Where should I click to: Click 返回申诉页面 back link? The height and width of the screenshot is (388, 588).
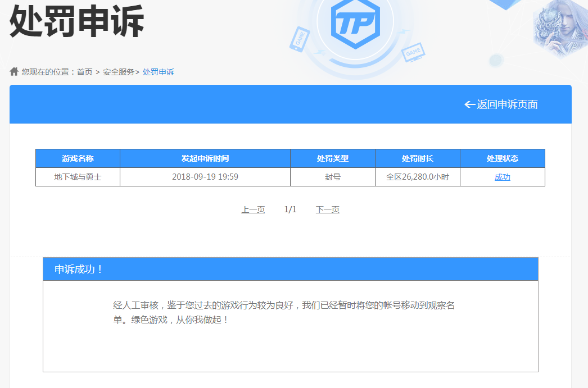[x=501, y=104]
